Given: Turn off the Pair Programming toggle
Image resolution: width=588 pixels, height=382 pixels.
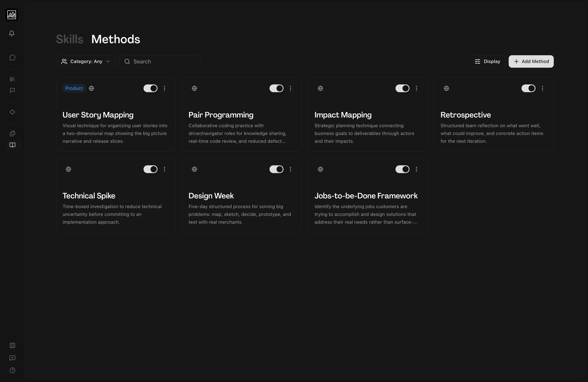Looking at the screenshot, I should point(276,88).
